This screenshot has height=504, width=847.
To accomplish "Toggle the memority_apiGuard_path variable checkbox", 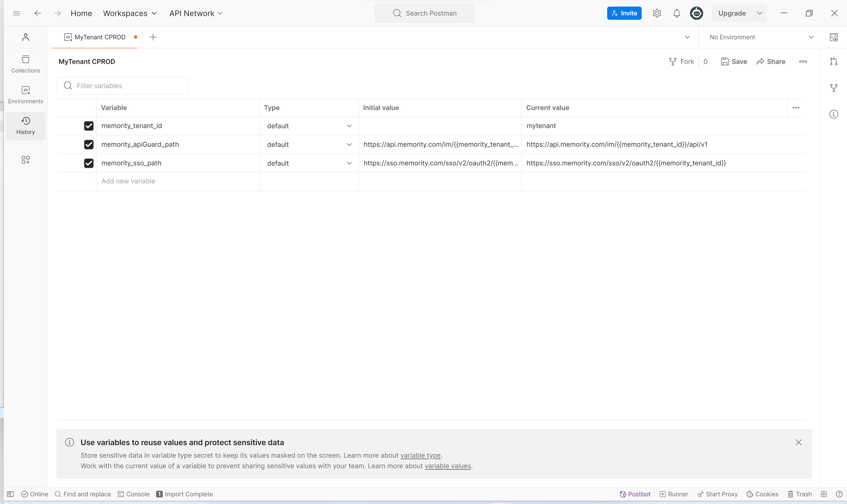I will (x=89, y=145).
